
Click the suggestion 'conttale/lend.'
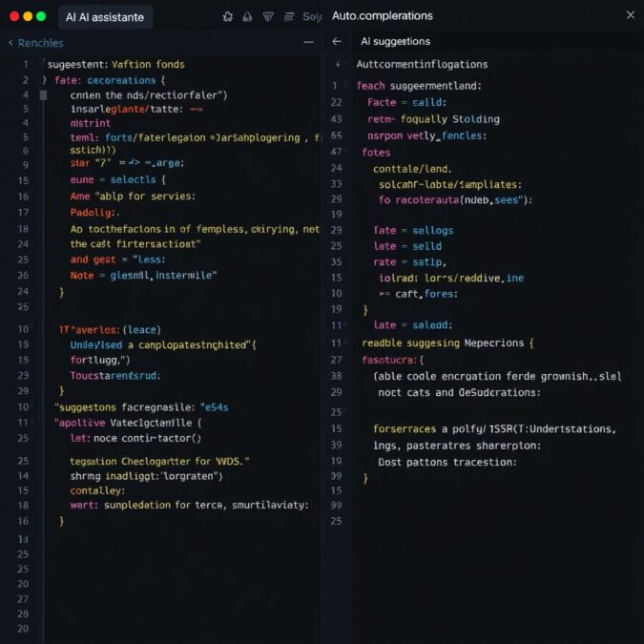coord(412,169)
